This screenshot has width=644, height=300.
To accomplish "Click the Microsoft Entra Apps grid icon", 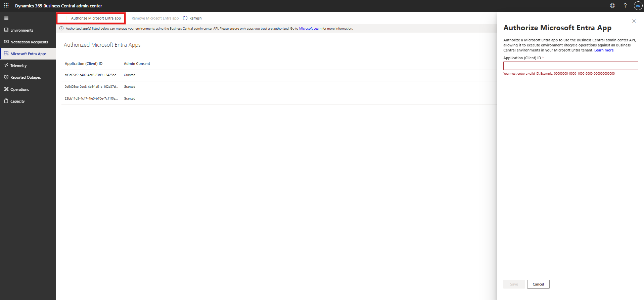I will pos(6,53).
